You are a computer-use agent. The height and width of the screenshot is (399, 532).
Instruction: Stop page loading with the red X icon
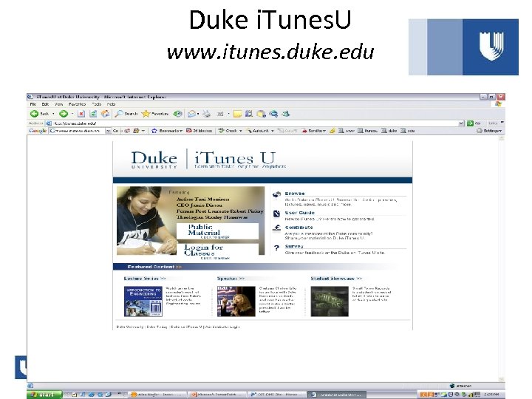(81, 114)
